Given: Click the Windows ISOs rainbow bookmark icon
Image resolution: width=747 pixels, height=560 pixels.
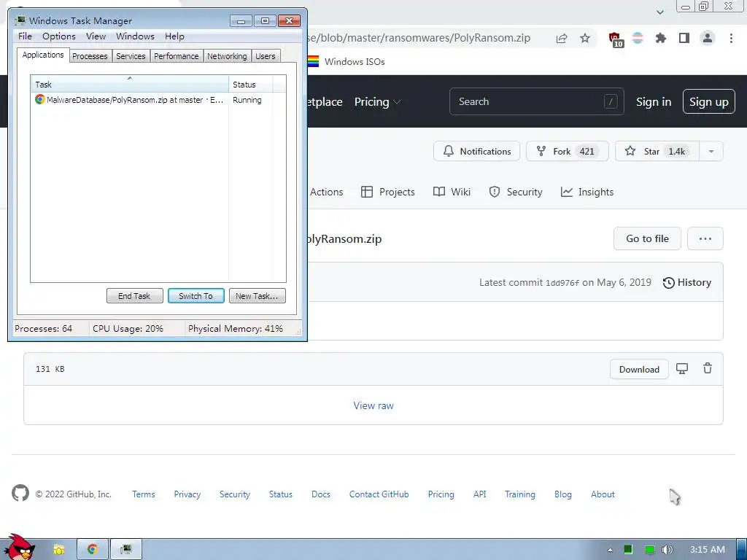Looking at the screenshot, I should pyautogui.click(x=313, y=61).
